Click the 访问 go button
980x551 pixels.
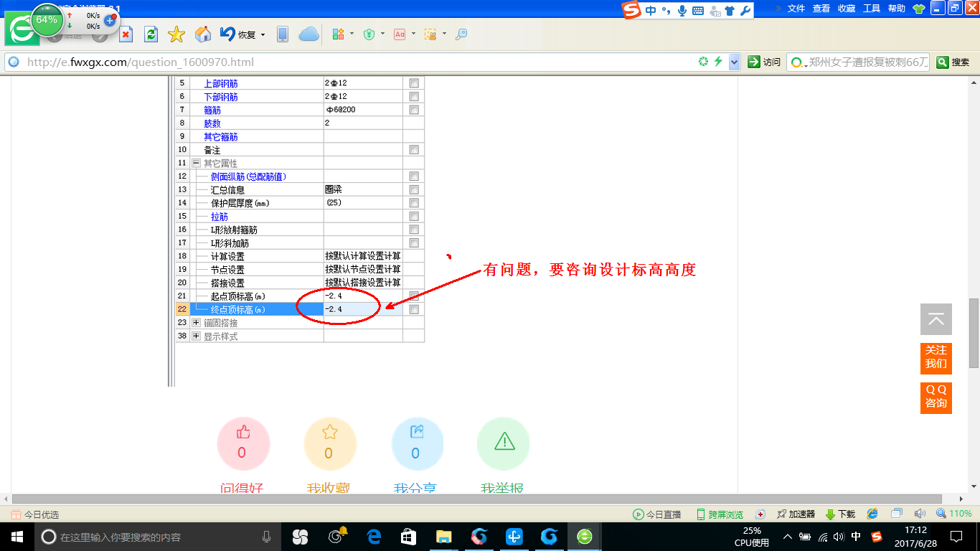coord(764,62)
